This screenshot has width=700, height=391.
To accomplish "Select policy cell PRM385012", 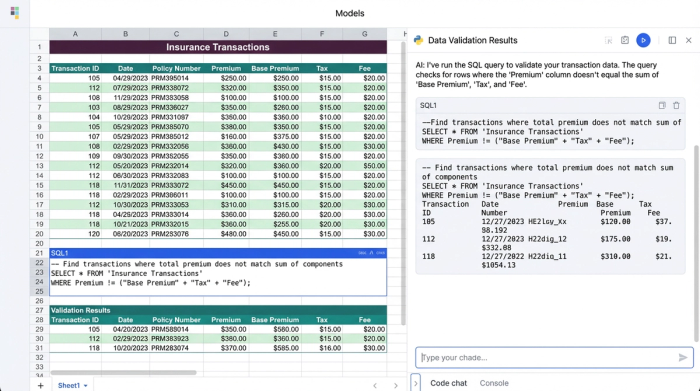I will pos(176,137).
